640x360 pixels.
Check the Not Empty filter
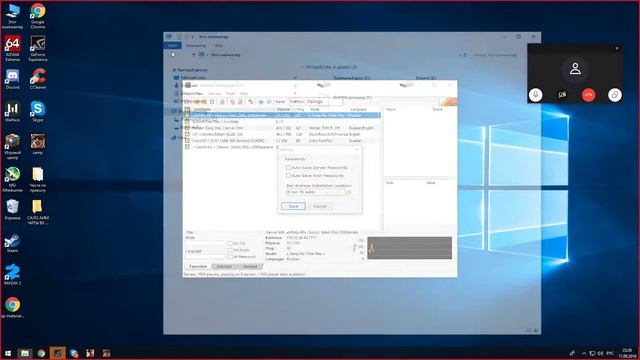pos(230,250)
